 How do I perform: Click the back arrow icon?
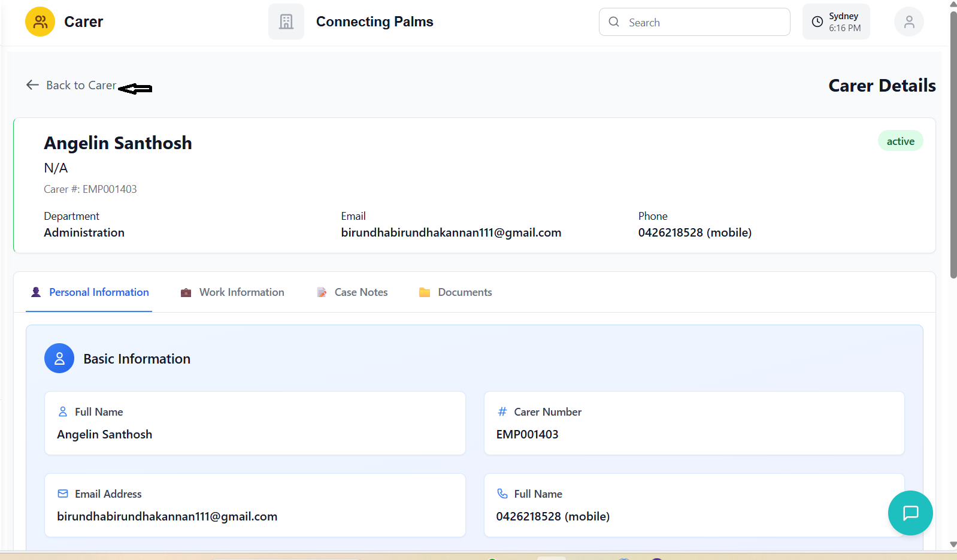[32, 85]
